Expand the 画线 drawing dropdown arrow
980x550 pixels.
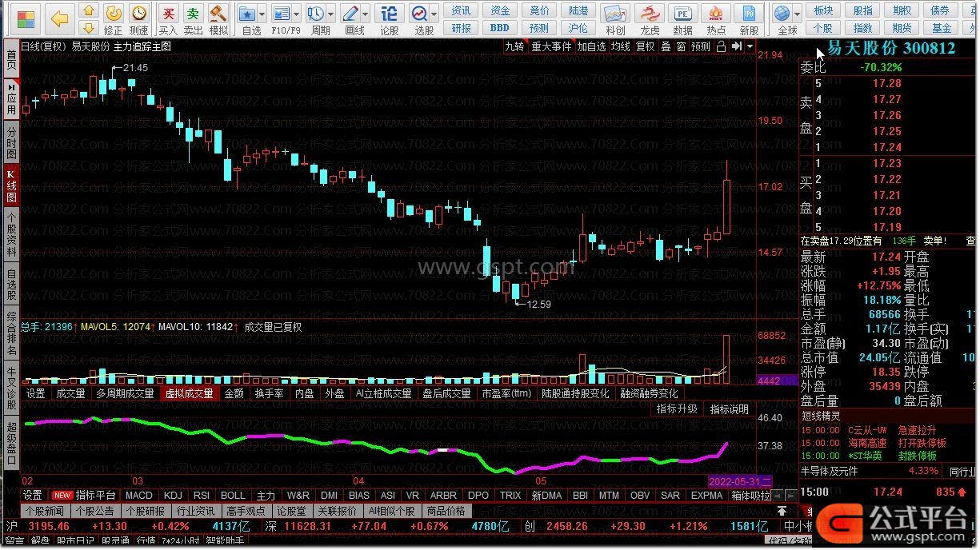[364, 14]
